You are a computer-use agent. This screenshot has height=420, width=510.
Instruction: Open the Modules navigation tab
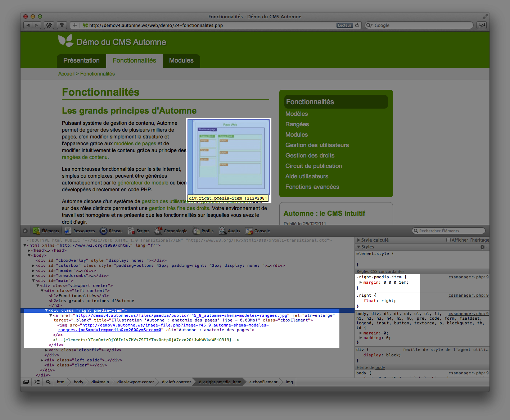click(181, 60)
